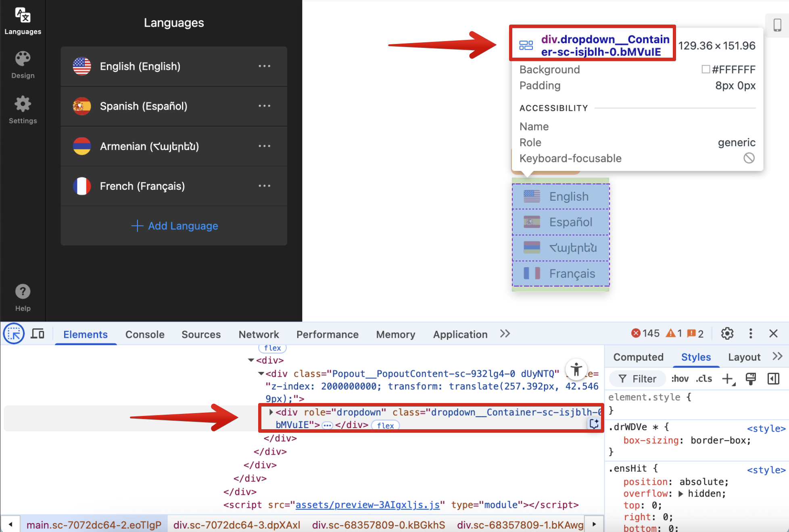Viewport: 789px width, 532px height.
Task: Click the DevTools three-dot menu
Action: [750, 334]
